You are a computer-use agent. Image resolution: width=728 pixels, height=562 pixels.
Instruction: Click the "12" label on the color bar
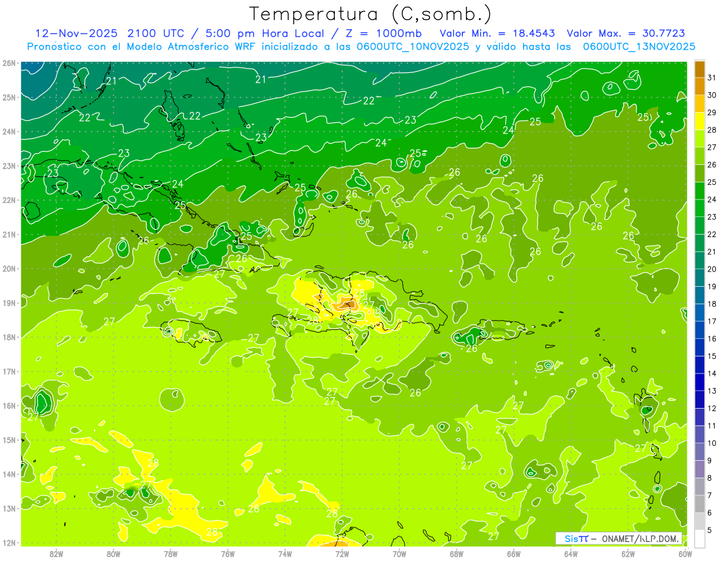coord(712,409)
